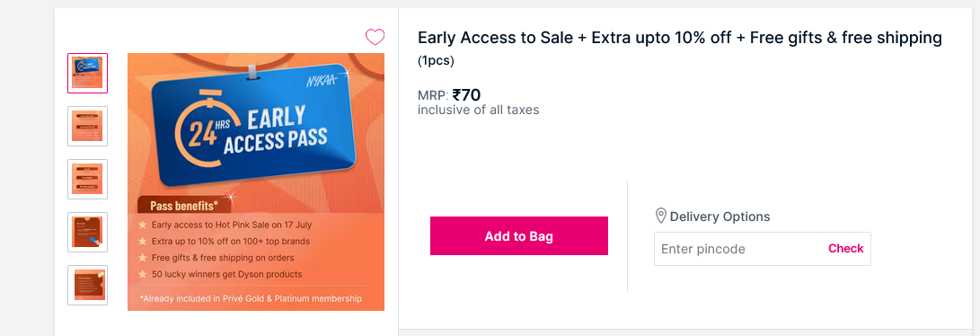
Task: Open the fifth and last product thumbnail
Action: pyautogui.click(x=87, y=286)
